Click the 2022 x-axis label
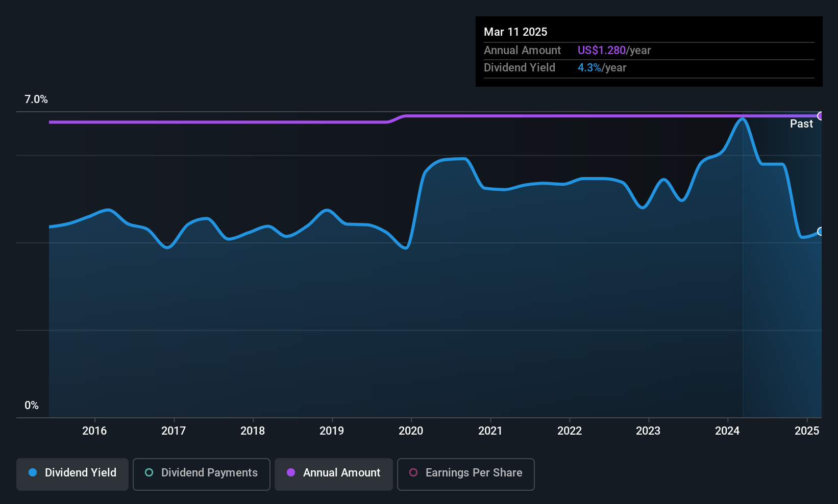The image size is (838, 504). pyautogui.click(x=570, y=431)
